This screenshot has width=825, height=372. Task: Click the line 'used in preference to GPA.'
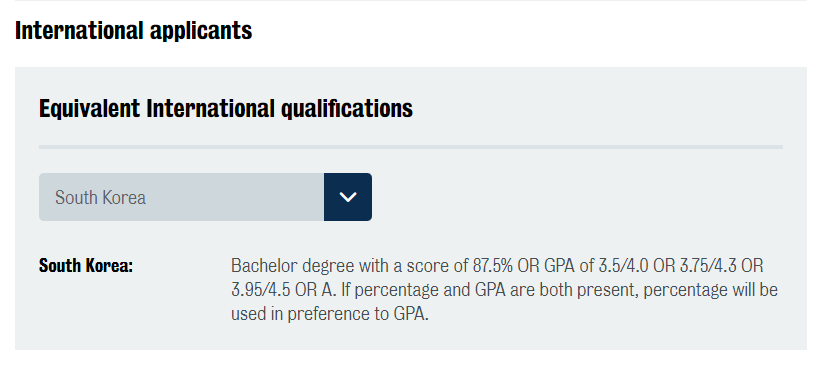click(x=330, y=314)
